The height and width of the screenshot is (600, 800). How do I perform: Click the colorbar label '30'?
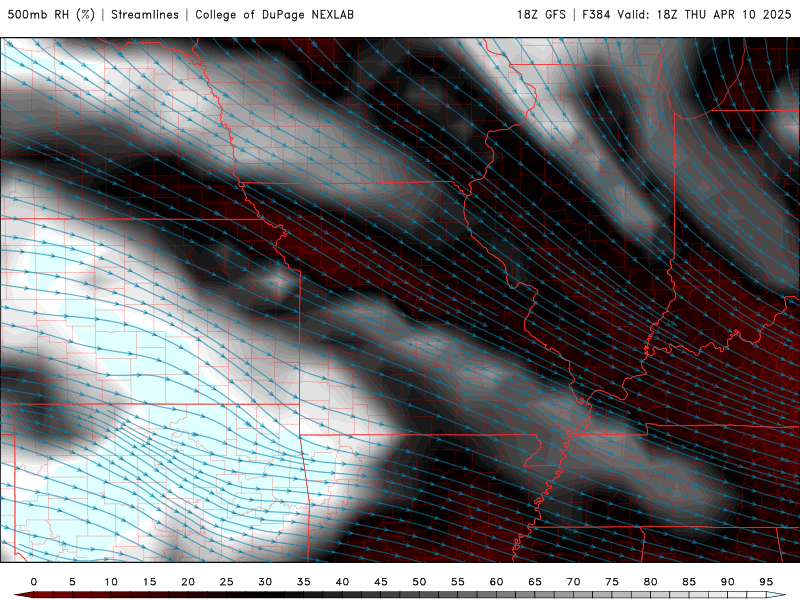265,582
